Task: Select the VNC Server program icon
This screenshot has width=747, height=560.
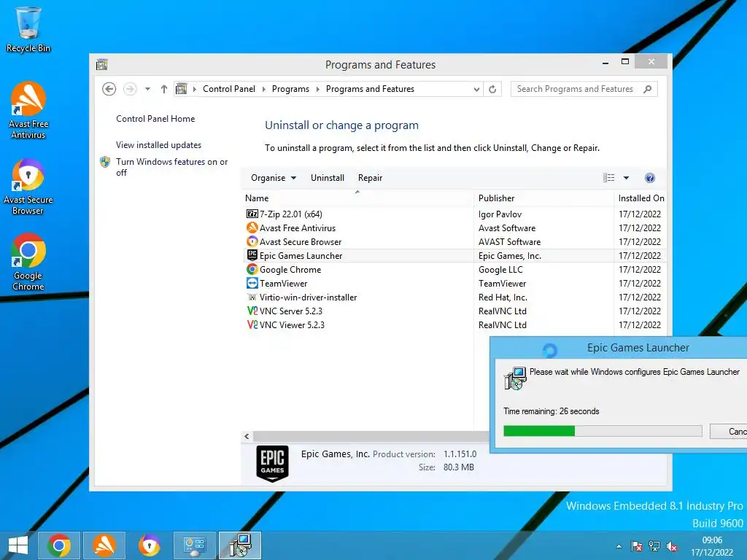Action: (252, 311)
